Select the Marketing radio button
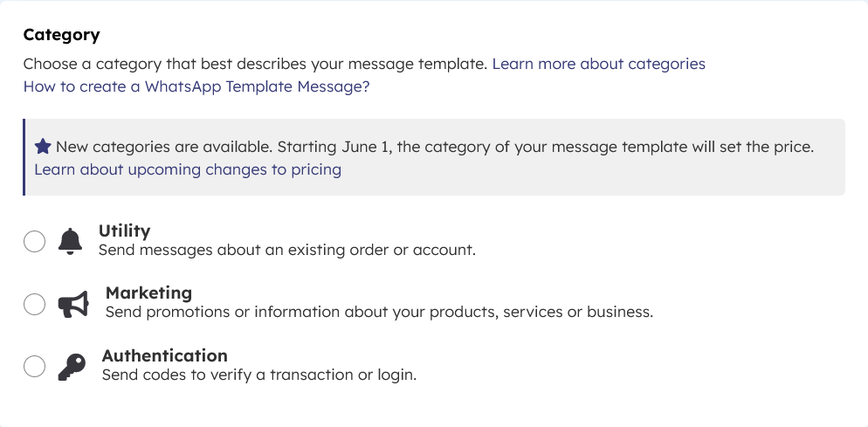Image resolution: width=868 pixels, height=427 pixels. tap(34, 304)
